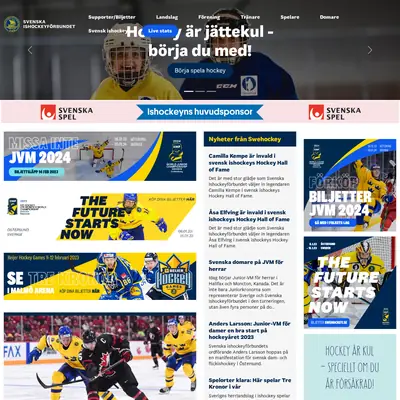This screenshot has height=400, width=400.
Task: Click the Biljettsläpp button in JVM banner
Action: 37,172
